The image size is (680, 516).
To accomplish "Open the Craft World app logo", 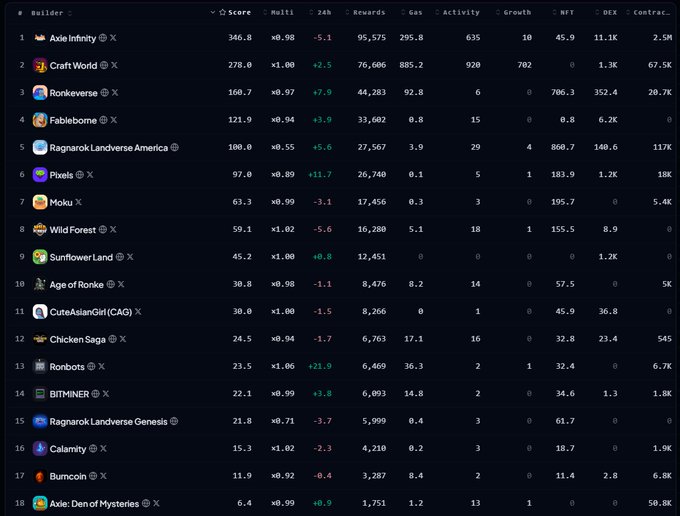I will [40, 65].
